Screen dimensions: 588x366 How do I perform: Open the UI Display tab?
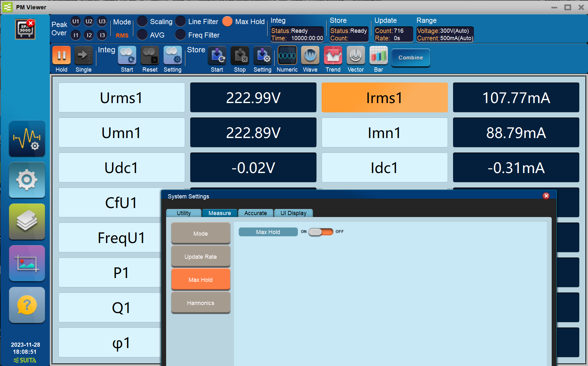pos(293,213)
